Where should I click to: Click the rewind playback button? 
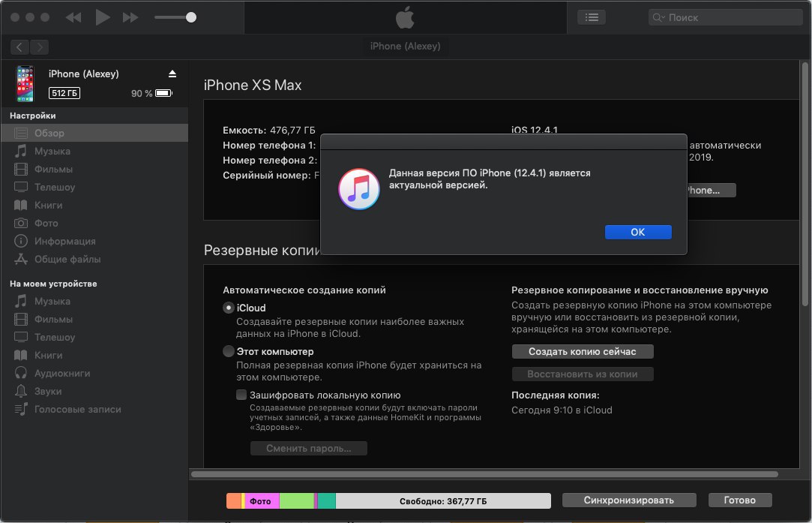tap(73, 17)
